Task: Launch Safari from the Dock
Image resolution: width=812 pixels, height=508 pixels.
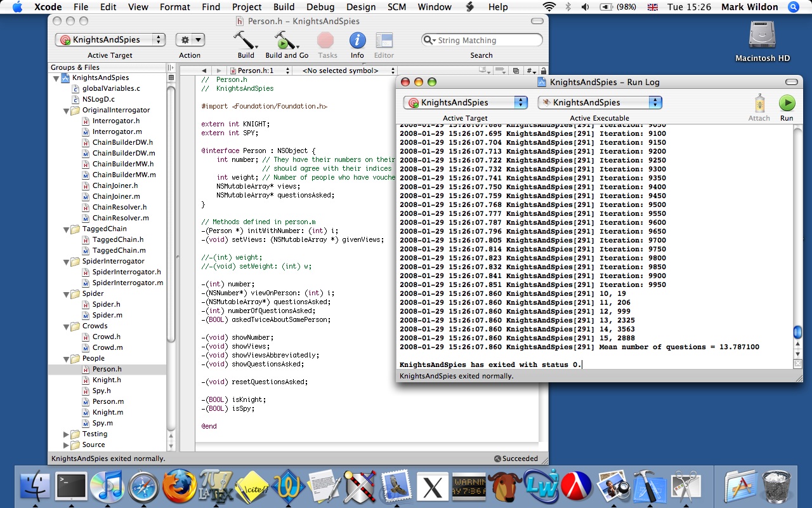Action: pos(143,487)
